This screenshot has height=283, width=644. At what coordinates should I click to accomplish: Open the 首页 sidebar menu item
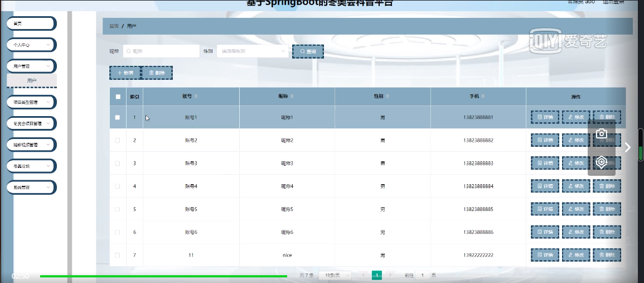[x=31, y=23]
